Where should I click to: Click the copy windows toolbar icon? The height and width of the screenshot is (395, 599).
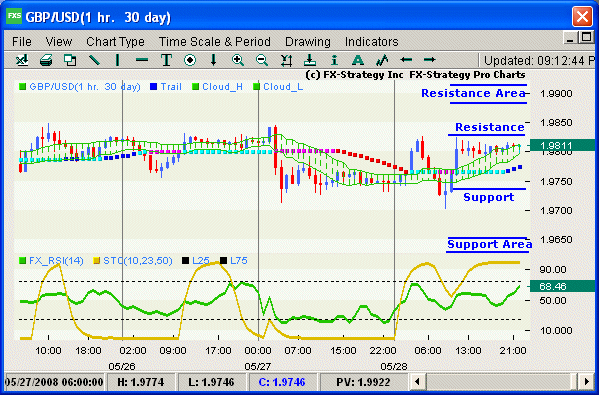pos(70,60)
